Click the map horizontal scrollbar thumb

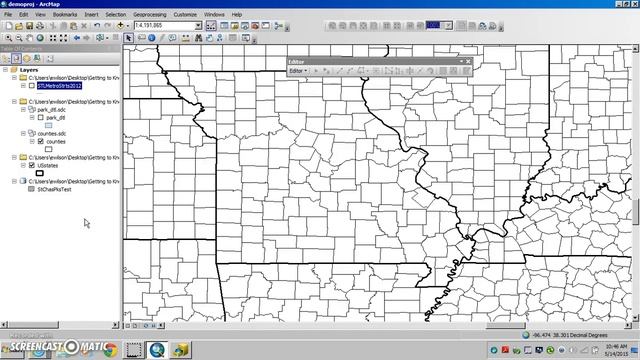(506, 325)
